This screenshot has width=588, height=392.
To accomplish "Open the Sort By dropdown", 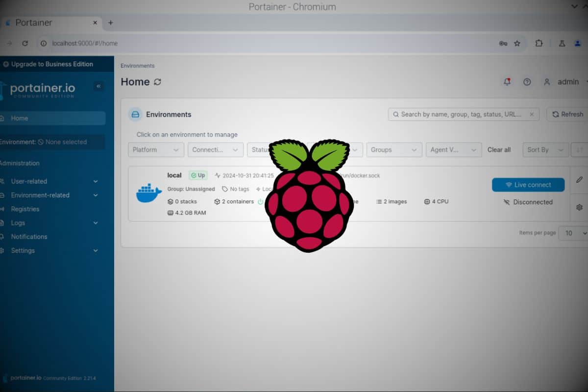I will pos(546,150).
